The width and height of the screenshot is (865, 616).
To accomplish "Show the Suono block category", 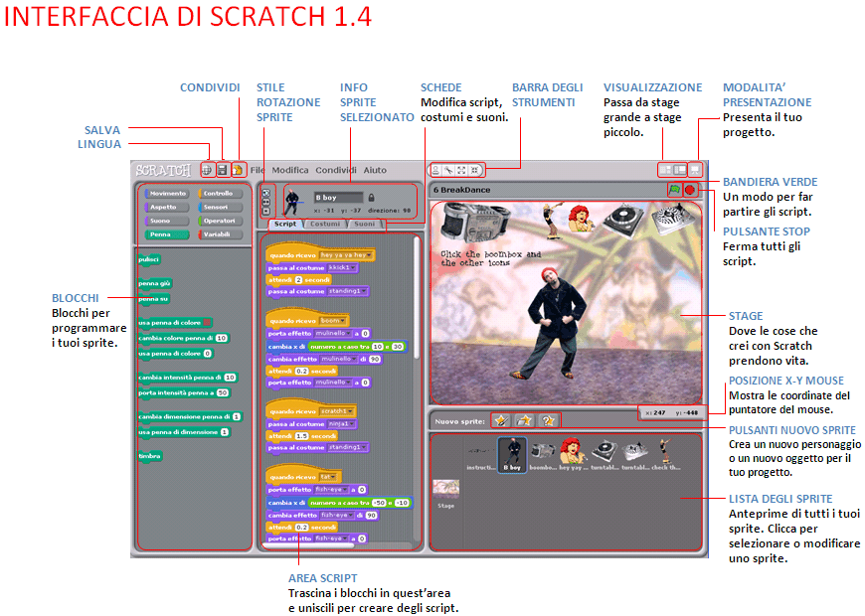I will (x=167, y=221).
